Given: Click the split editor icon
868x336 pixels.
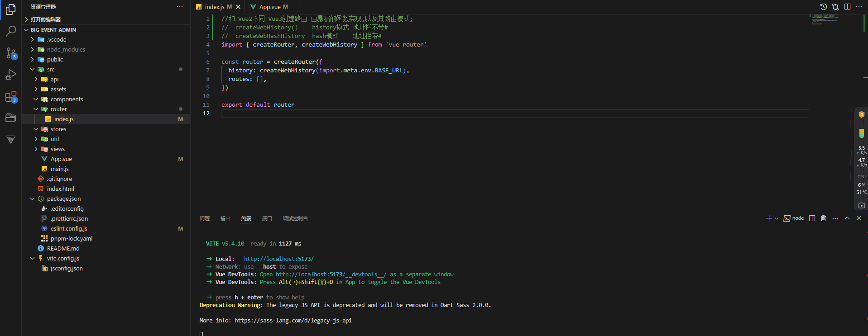Looking at the screenshot, I should click(847, 7).
